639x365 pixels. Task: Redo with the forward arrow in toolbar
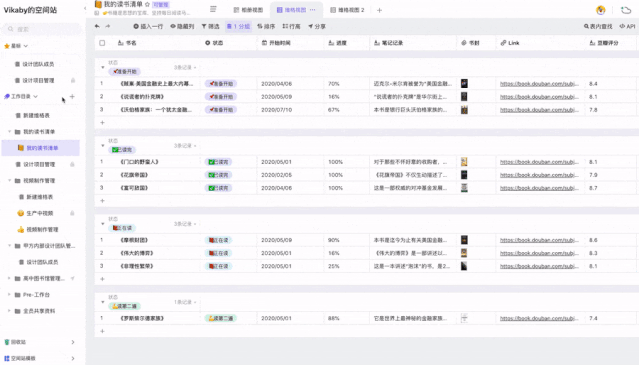[x=108, y=26]
